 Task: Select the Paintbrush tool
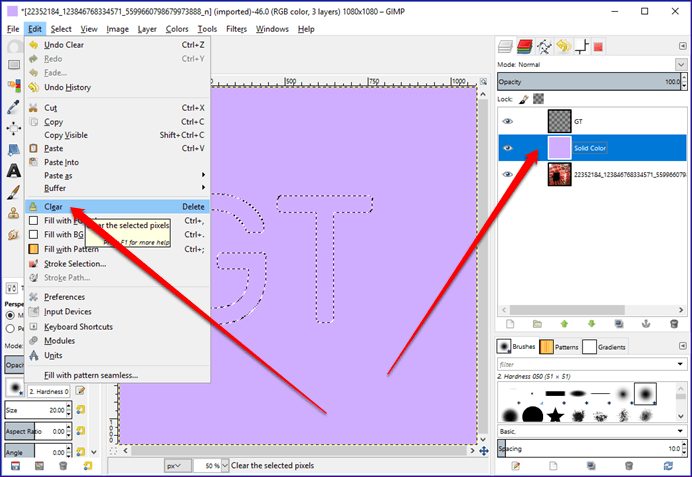14,192
